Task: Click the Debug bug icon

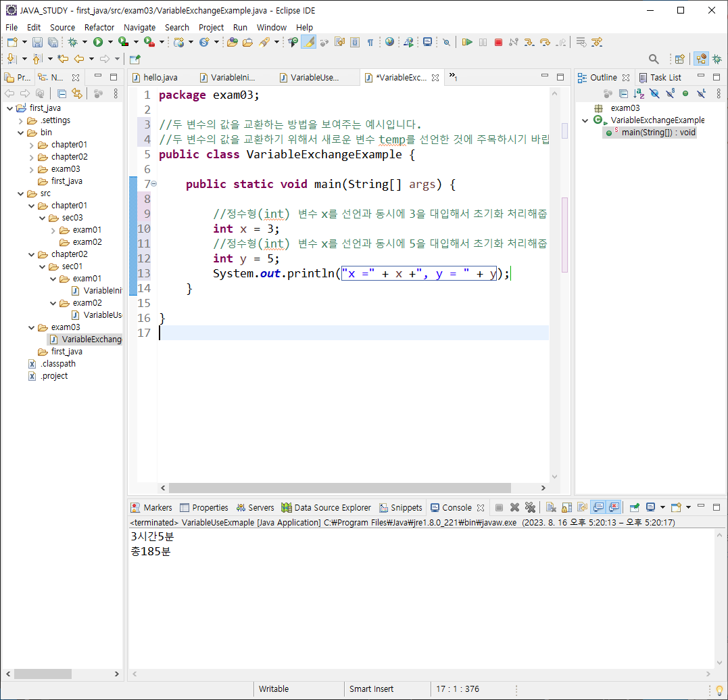Action: pyautogui.click(x=72, y=42)
